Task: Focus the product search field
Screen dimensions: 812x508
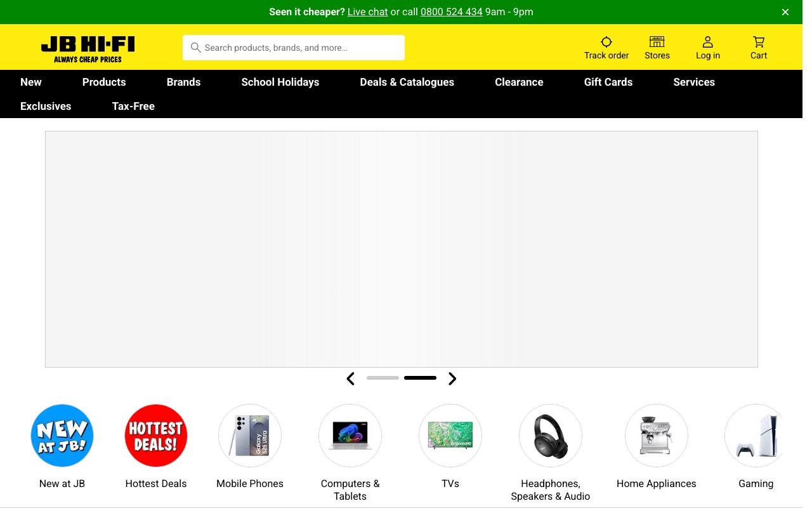Action: (x=294, y=48)
